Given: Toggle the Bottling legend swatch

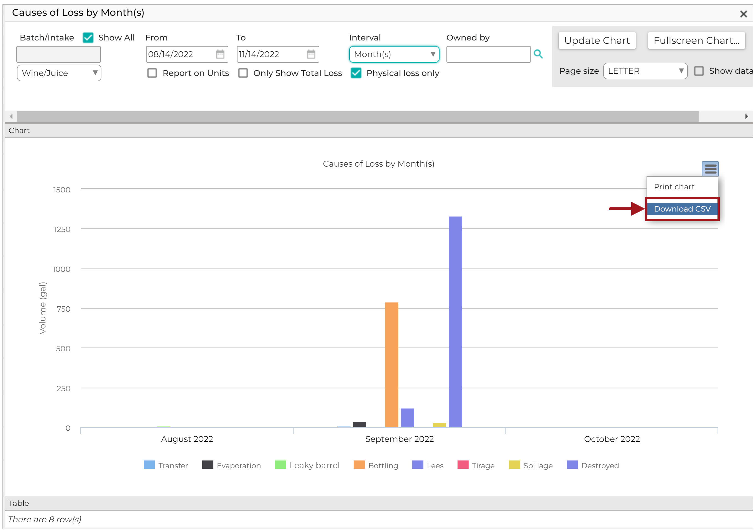Looking at the screenshot, I should coord(359,465).
